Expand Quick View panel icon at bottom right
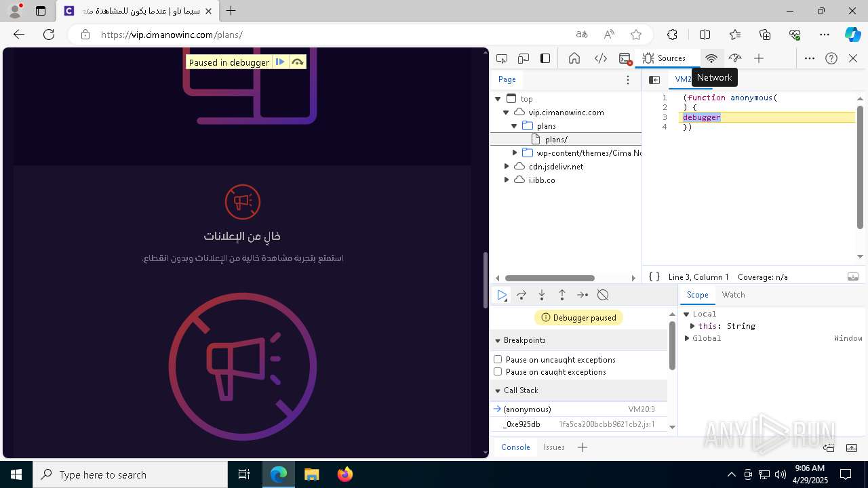 (852, 447)
